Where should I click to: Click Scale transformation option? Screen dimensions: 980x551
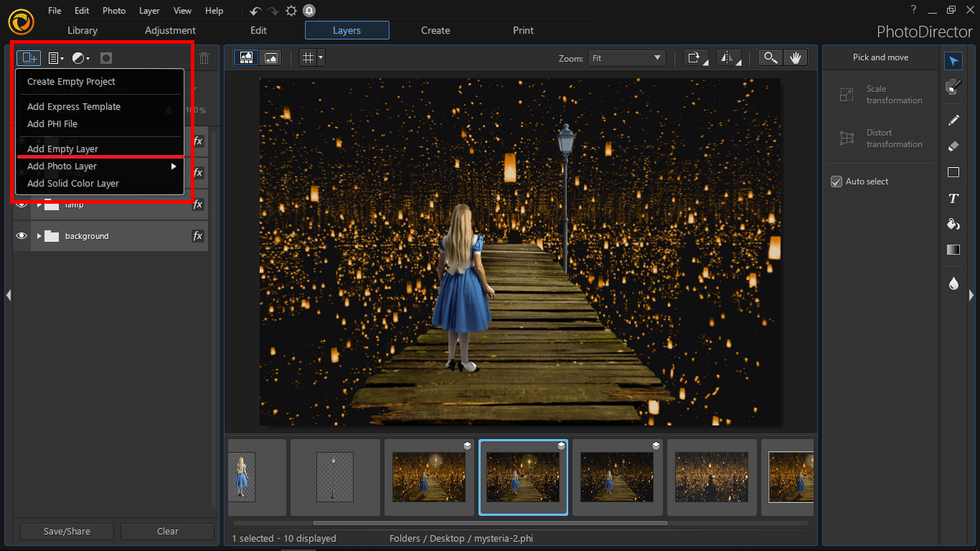point(881,95)
